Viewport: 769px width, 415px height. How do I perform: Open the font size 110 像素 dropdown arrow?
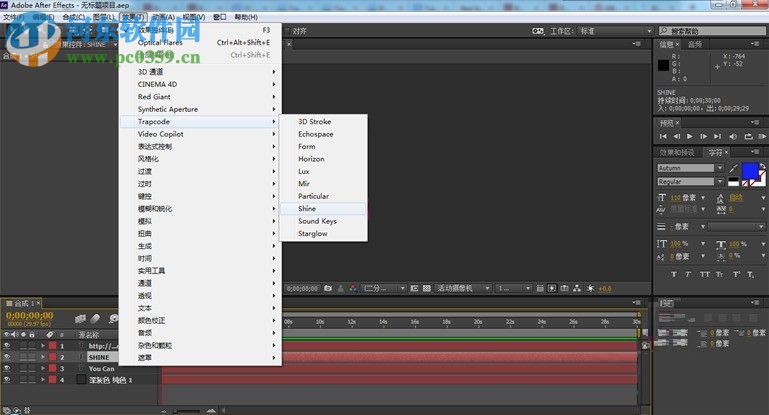[x=703, y=198]
